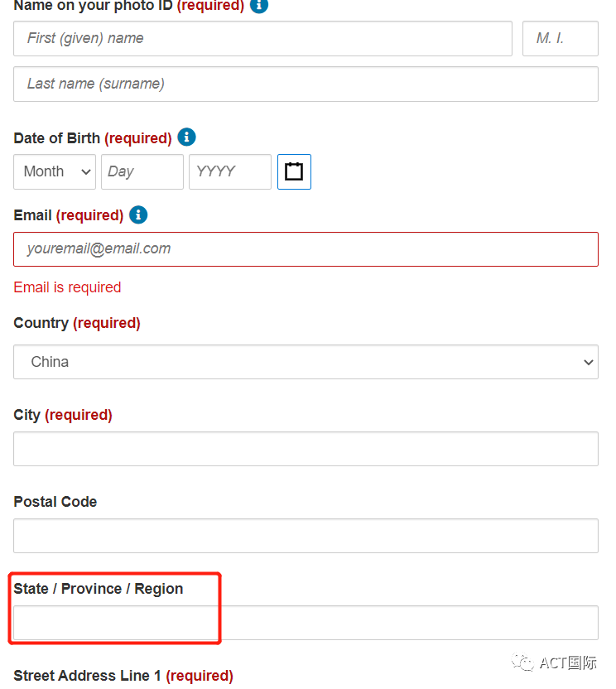Focus the Postal Code input box

(306, 536)
